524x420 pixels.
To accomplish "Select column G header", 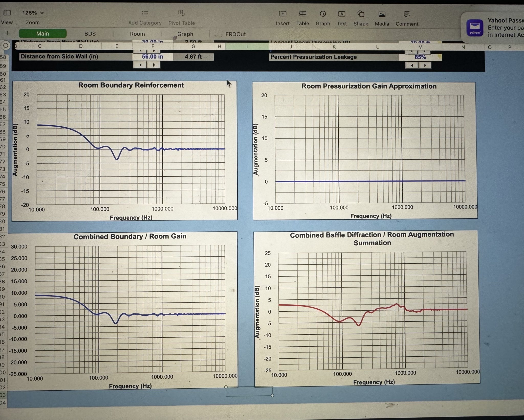I will 193,46.
